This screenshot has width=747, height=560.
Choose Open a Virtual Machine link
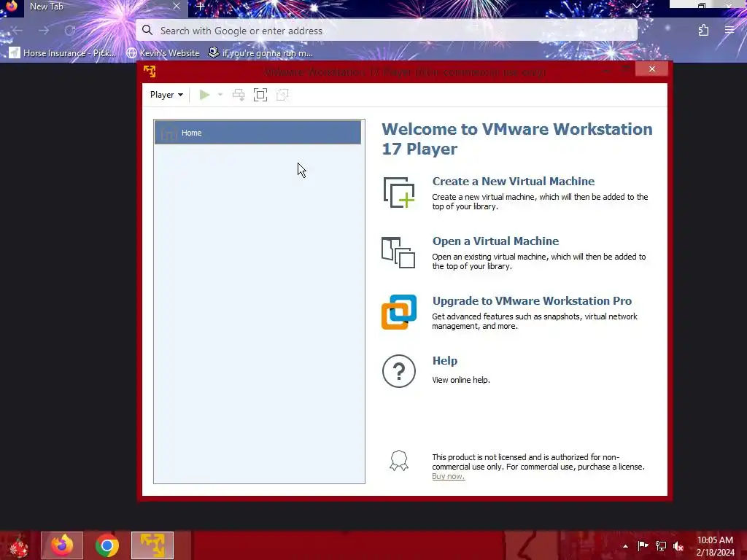tap(495, 241)
